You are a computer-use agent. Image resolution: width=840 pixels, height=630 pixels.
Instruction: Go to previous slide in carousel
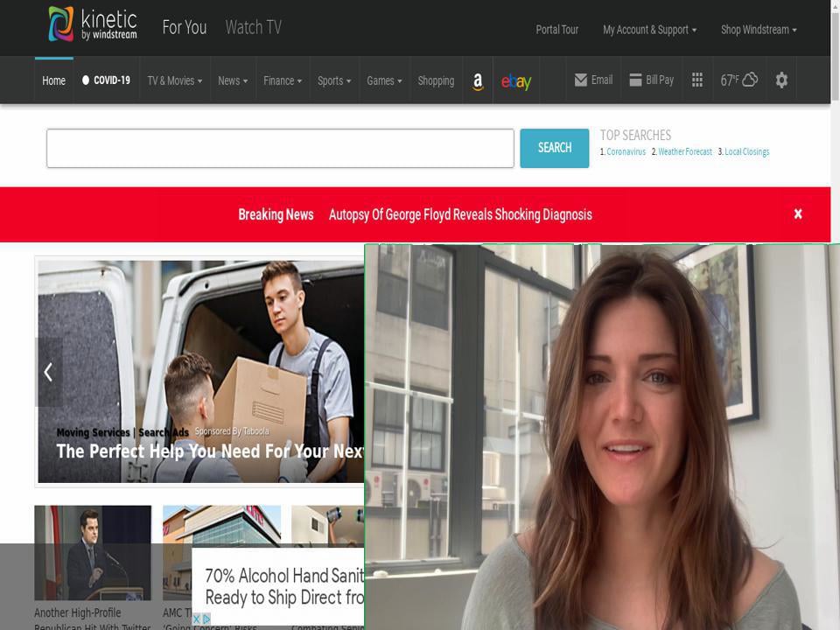(48, 372)
